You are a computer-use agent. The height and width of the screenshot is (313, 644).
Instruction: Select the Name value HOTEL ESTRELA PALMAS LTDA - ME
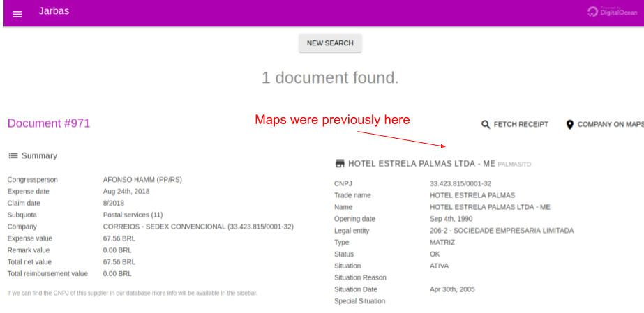click(490, 207)
